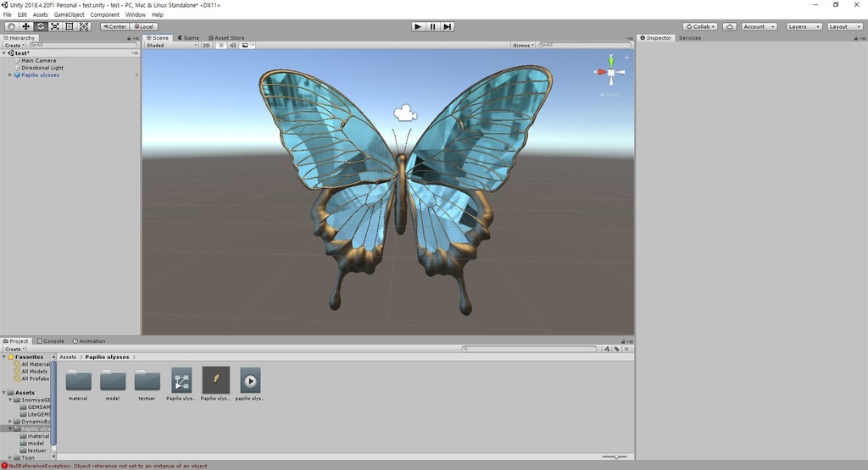
Task: Select the Move tool
Action: point(25,26)
